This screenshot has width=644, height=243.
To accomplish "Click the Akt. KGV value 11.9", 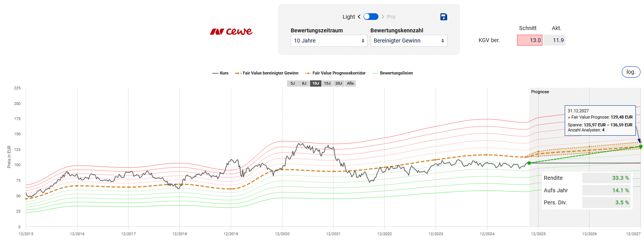I will pos(555,40).
